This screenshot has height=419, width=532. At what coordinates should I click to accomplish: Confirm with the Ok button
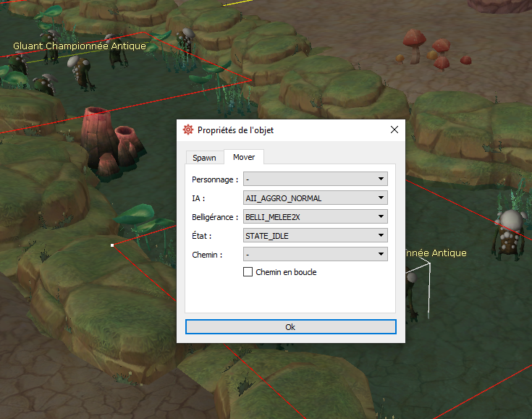pos(291,326)
